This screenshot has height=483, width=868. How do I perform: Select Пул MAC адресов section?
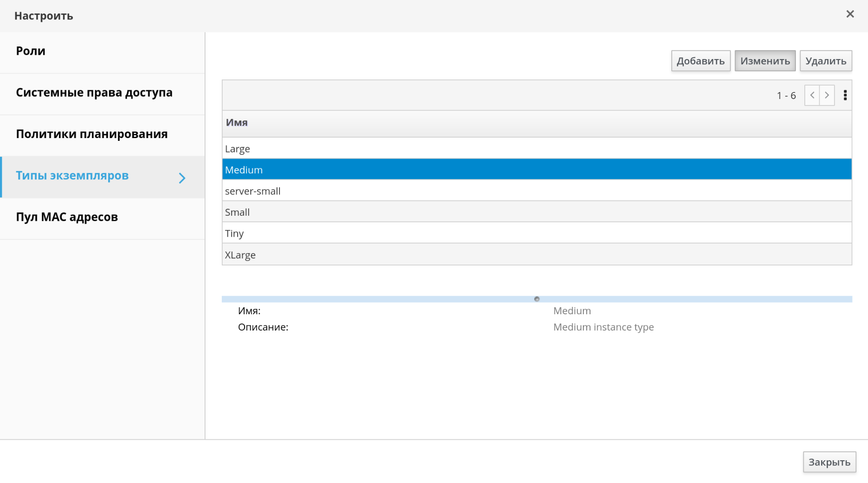(x=67, y=217)
